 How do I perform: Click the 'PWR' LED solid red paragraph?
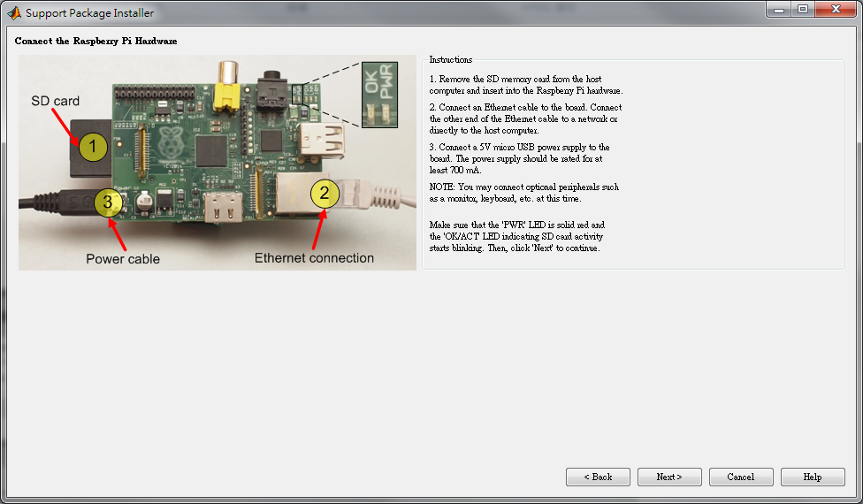[516, 237]
